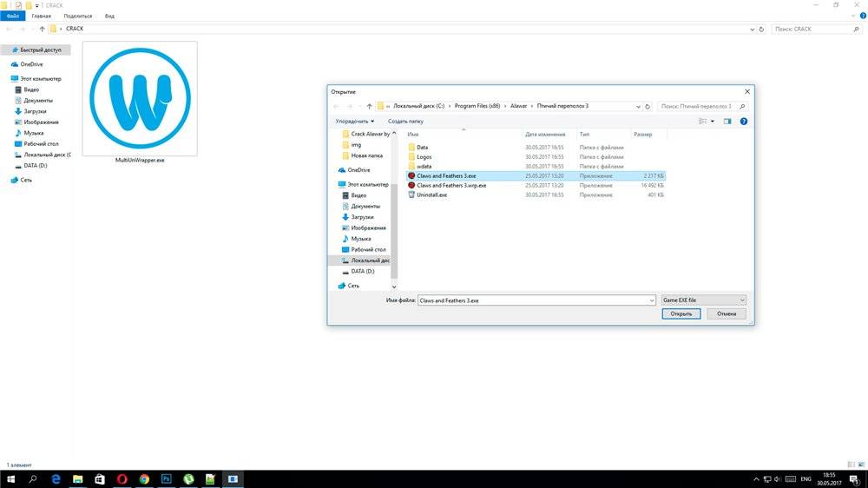The width and height of the screenshot is (868, 488).
Task: Open the Game EXE file type dropdown
Action: pos(704,300)
